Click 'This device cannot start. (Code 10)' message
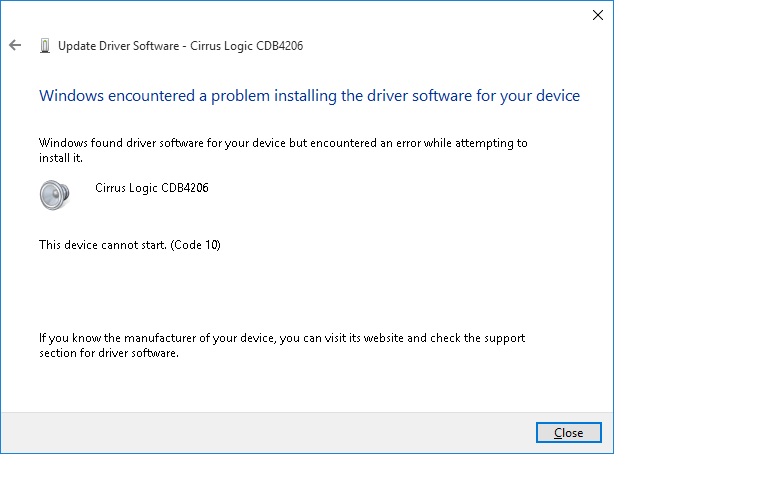The image size is (768, 480). pos(130,245)
